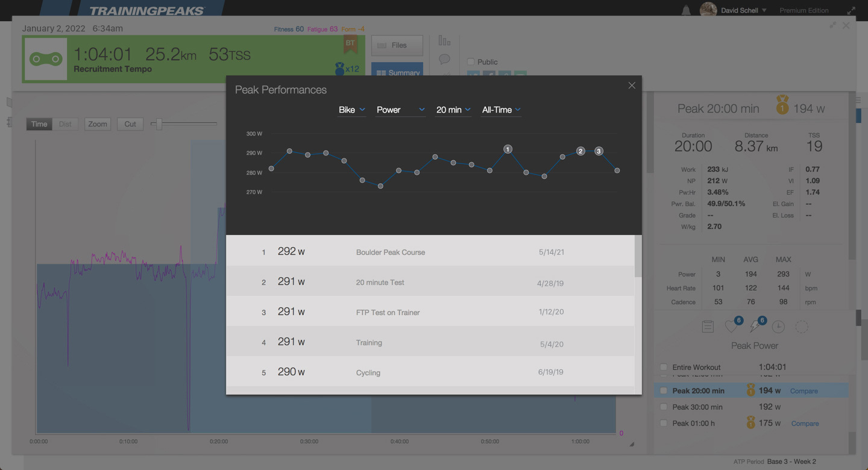The image size is (868, 470).
Task: Check the Peak 30:00 min checkbox
Action: click(664, 407)
